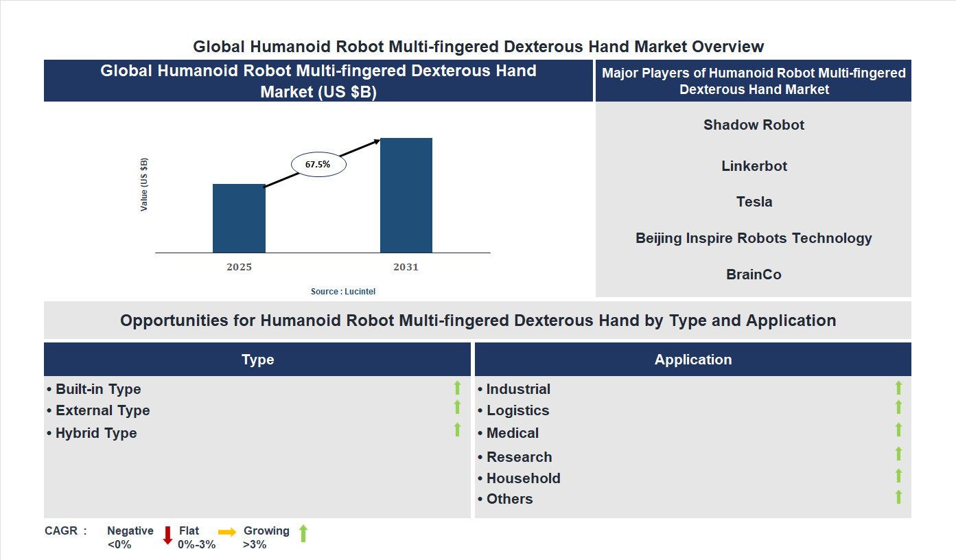Toggle the growth indicator next to Research
This screenshot has width=956, height=560.
click(899, 454)
